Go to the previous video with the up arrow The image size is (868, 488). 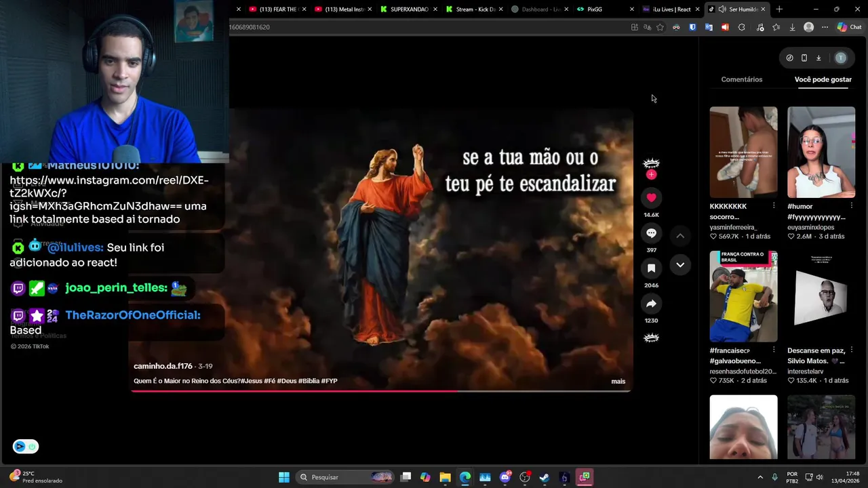click(x=679, y=236)
